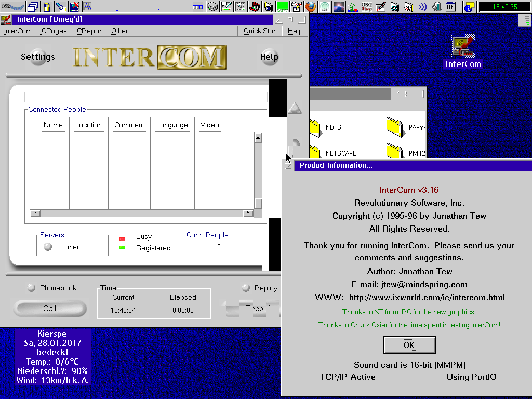This screenshot has height=399, width=532.
Task: Click the three-box tray selector icon
Action: point(197,6)
